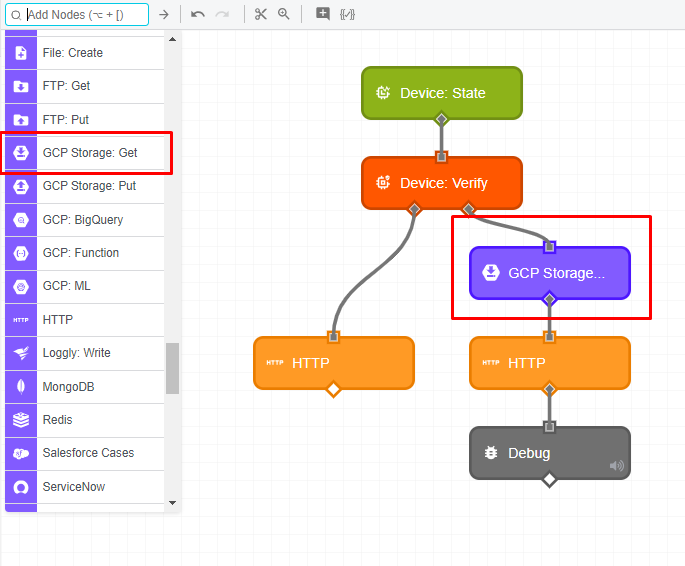Click the GCP Storage: Get icon
The image size is (685, 566).
(x=21, y=153)
